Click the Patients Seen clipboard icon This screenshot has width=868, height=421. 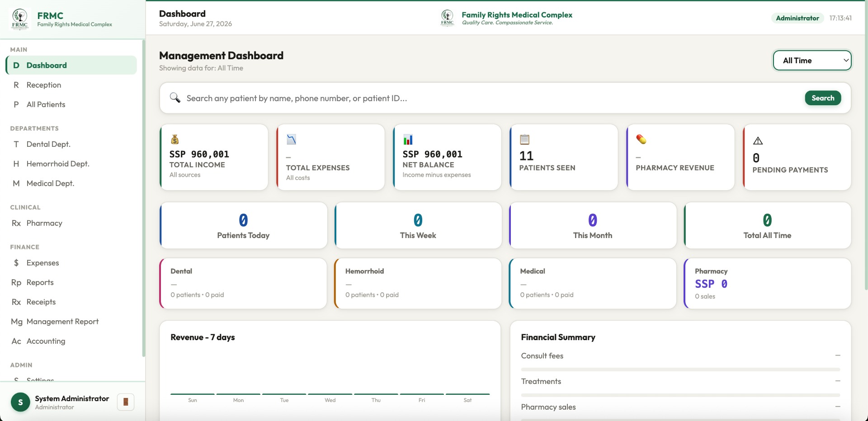524,139
